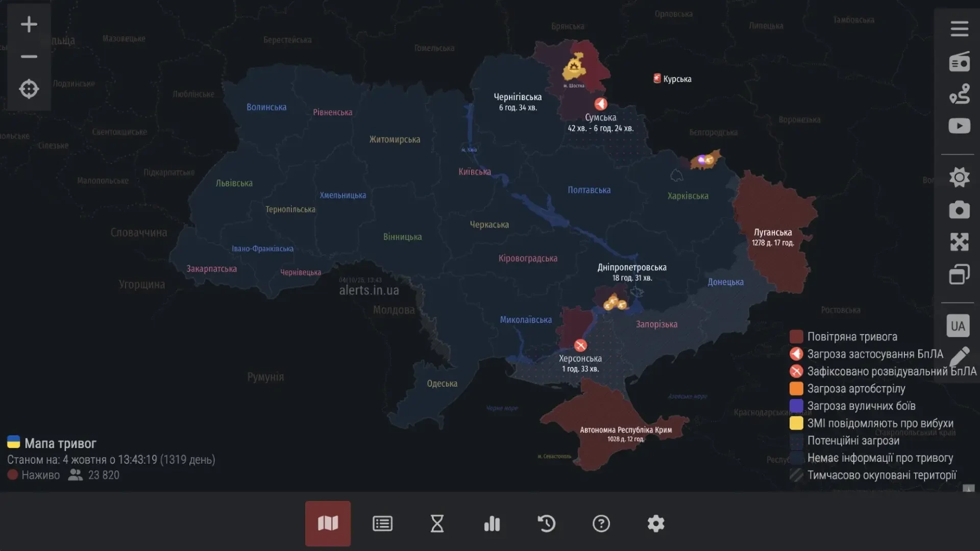The image size is (980, 551).
Task: Click the Львівська region label
Action: coord(234,183)
